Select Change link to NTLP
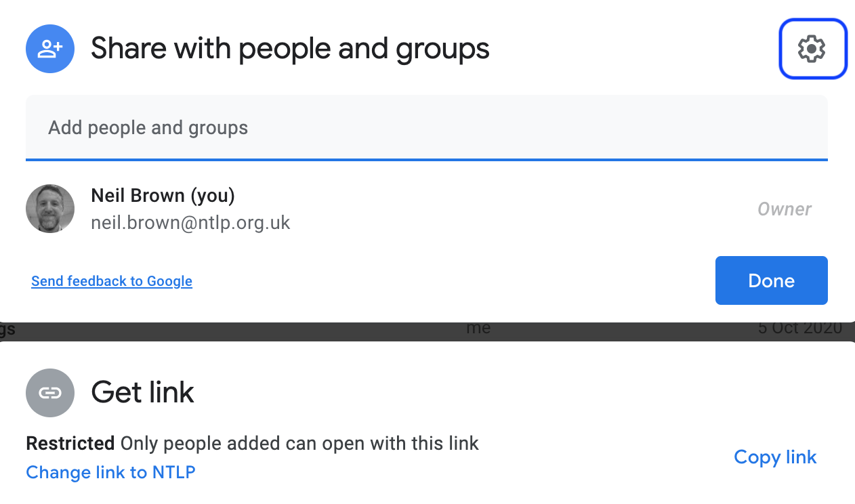Image resolution: width=855 pixels, height=504 pixels. [x=110, y=472]
